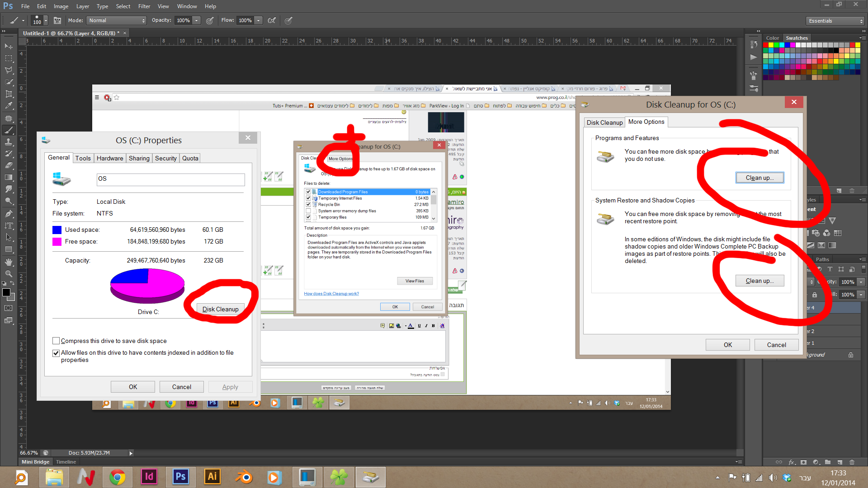This screenshot has width=868, height=488.
Task: Check 'Compress this drive to save disk space'
Action: (x=56, y=341)
